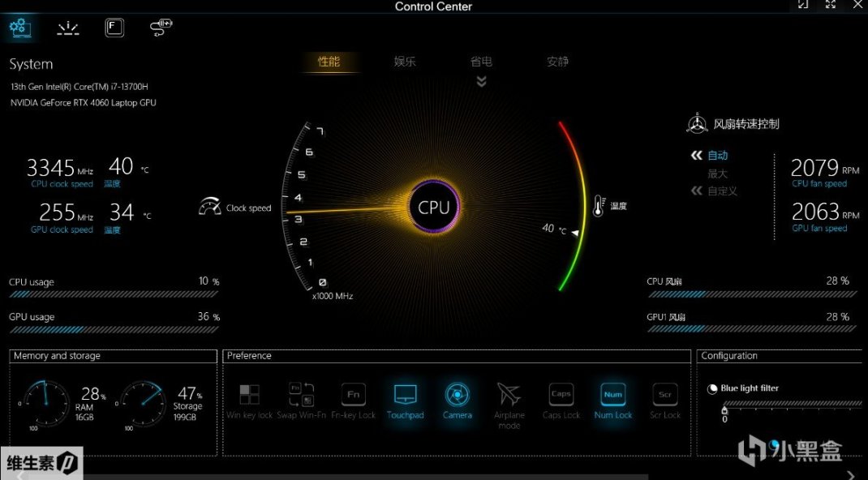Click the System heading
Viewport: 868px width, 480px height.
31,64
